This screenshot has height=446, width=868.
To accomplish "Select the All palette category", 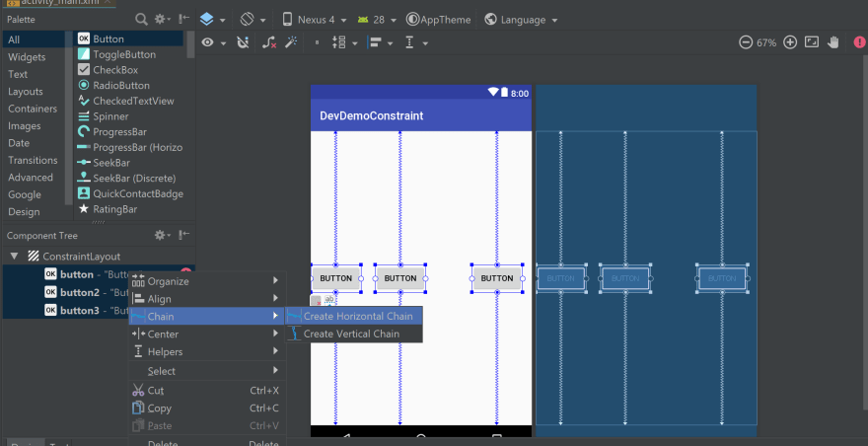I will [34, 39].
